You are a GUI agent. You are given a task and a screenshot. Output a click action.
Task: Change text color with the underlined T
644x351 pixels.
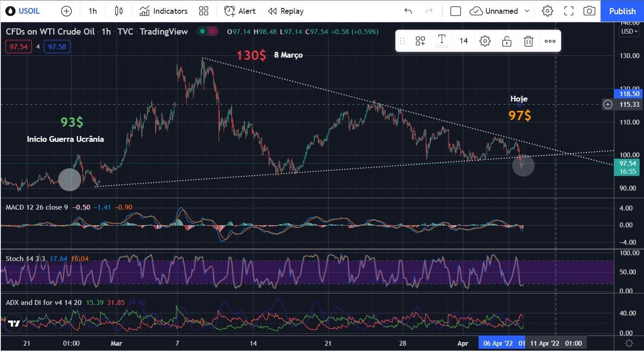(x=441, y=41)
